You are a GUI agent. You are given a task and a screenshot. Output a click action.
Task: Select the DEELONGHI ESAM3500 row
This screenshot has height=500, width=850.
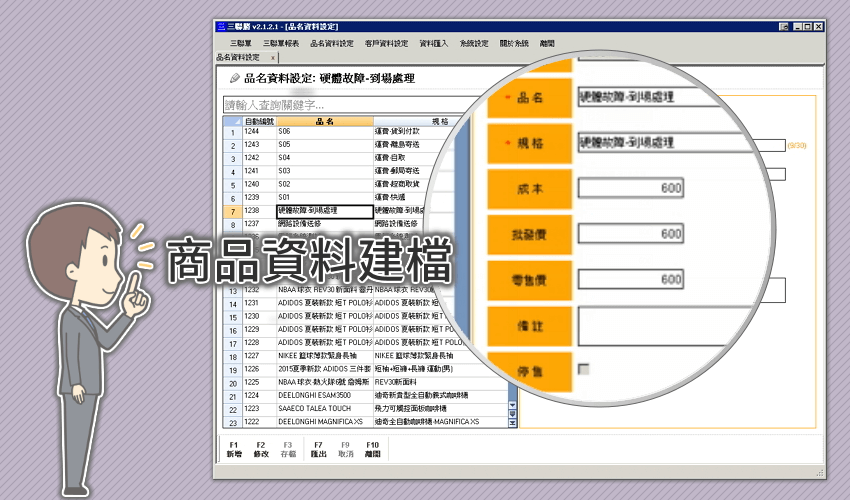coord(325,395)
